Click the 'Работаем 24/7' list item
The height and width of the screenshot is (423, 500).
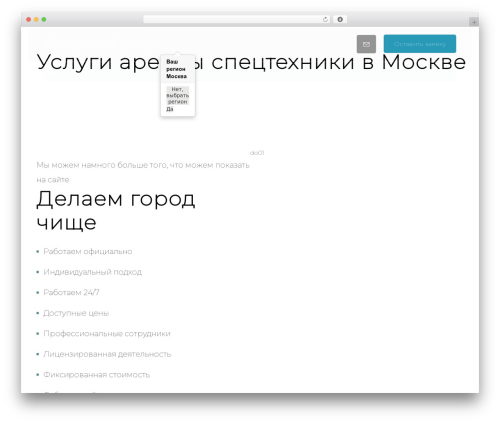(71, 293)
